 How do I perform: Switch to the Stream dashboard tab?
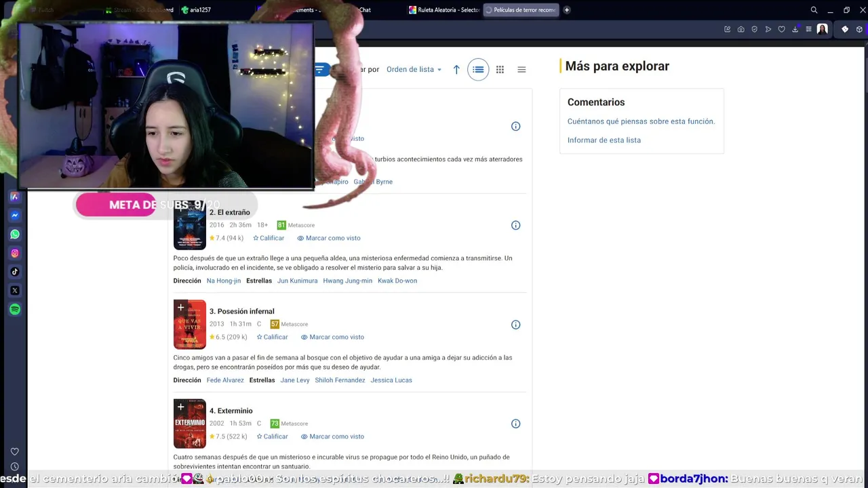tap(139, 10)
